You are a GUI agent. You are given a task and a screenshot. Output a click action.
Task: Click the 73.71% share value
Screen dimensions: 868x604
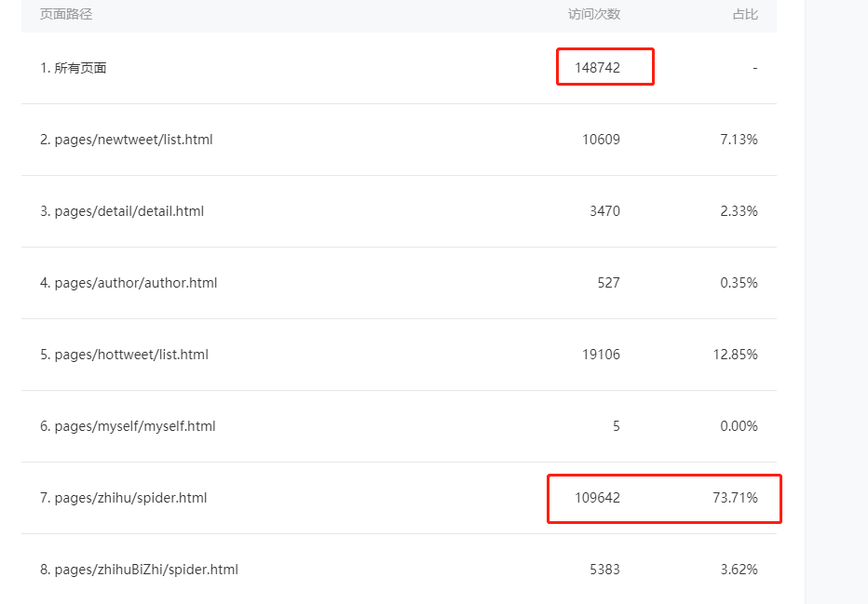735,498
